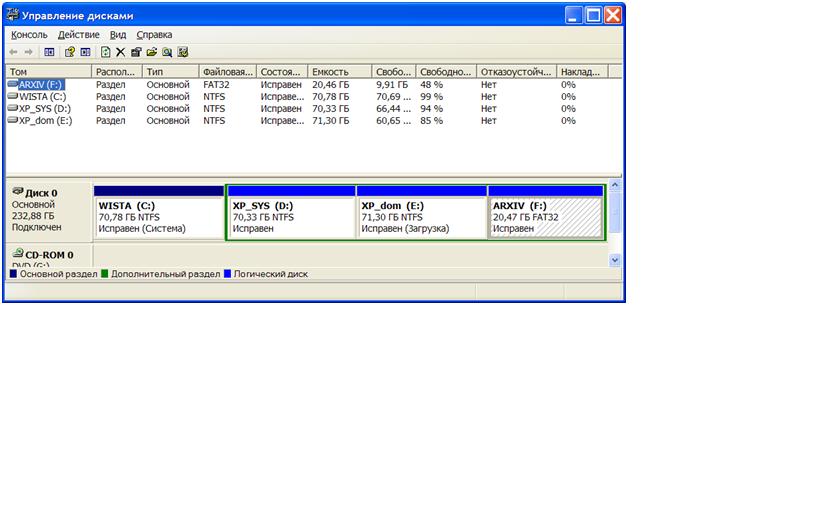
Task: Sort by the Свободно % column header
Action: coord(446,71)
